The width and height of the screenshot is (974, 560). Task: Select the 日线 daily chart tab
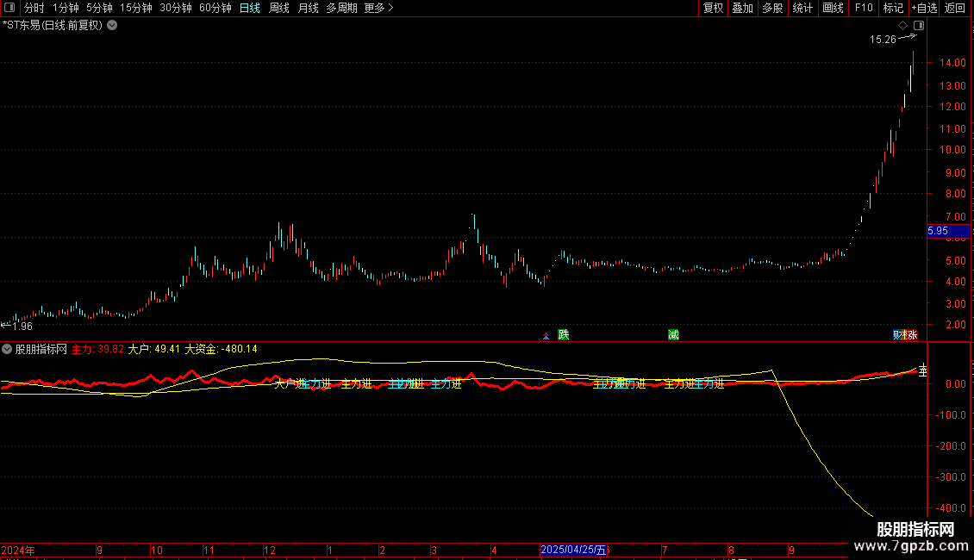click(250, 8)
